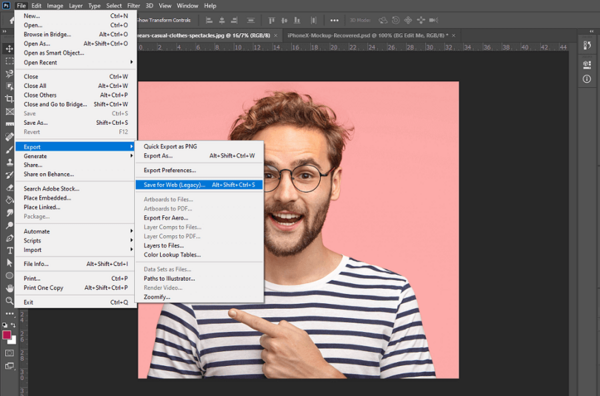600x396 pixels.
Task: Close the casual-clothes-spectacles.jpg tab
Action: tap(276, 36)
